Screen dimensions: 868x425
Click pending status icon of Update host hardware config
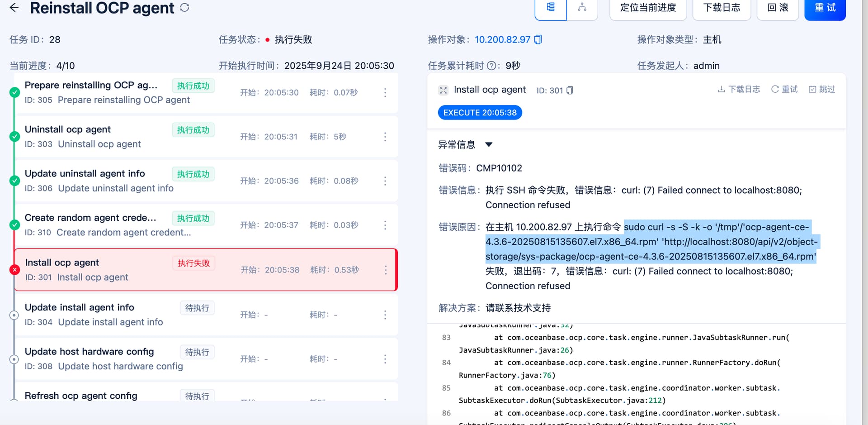click(x=14, y=359)
